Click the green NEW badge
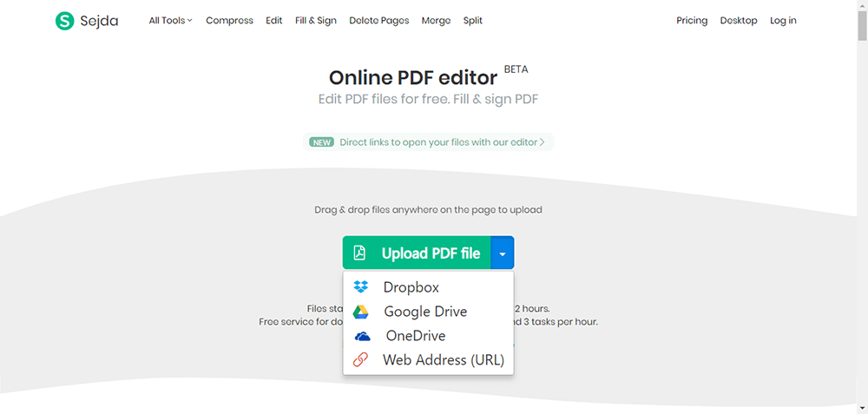The width and height of the screenshot is (868, 414). pos(322,142)
